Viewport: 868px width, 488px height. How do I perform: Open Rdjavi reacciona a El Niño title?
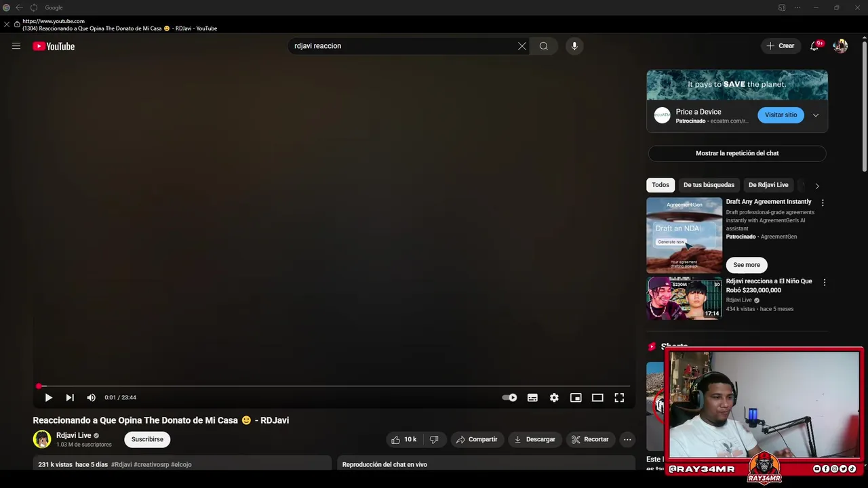click(x=769, y=285)
